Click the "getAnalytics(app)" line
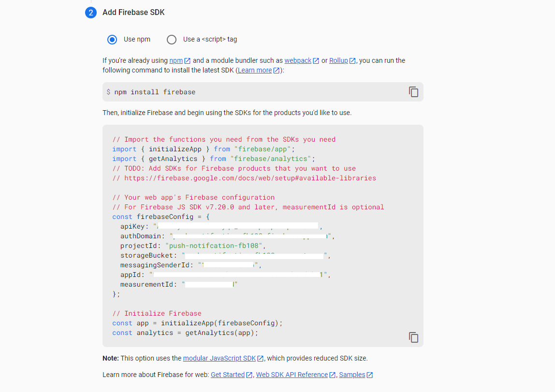555x392 pixels. coord(186,333)
